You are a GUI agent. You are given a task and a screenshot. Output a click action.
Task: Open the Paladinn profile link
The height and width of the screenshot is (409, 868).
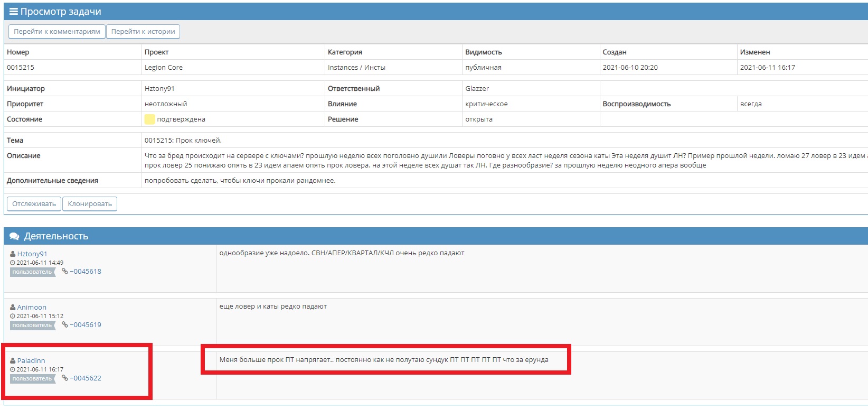(x=31, y=361)
